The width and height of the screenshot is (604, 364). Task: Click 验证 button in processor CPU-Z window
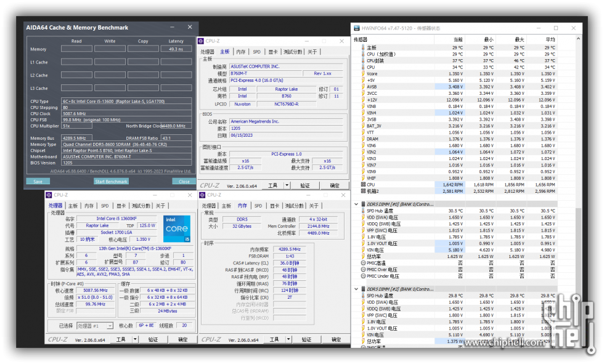point(153,339)
